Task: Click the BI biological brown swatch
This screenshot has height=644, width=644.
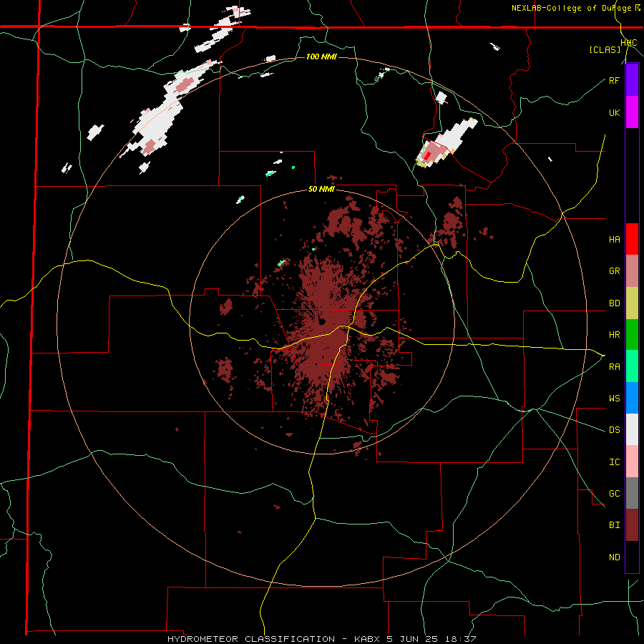Action: 632,525
